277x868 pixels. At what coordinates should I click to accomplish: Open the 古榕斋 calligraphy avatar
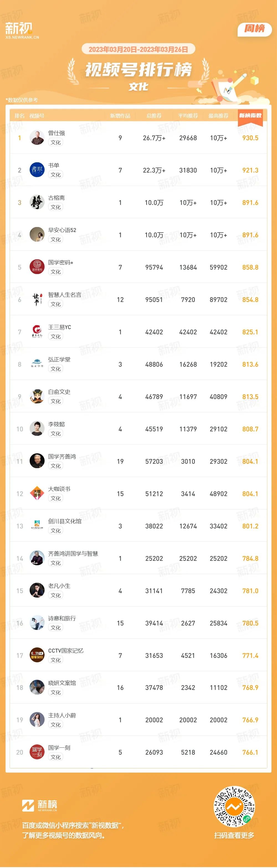click(x=37, y=202)
